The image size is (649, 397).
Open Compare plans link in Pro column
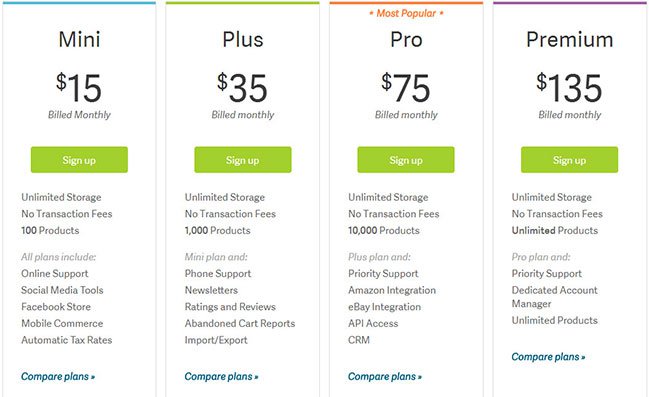click(x=385, y=376)
